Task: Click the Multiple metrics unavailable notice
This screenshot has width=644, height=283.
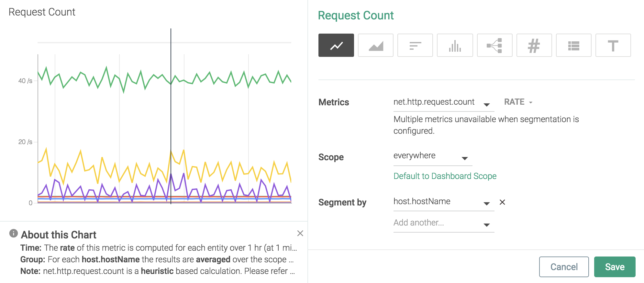Action: tap(486, 125)
